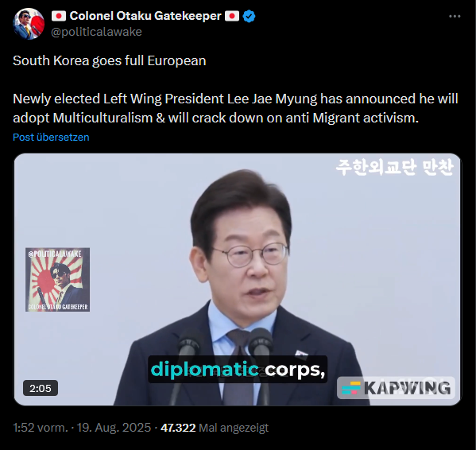
Task: Click the Colonel Otaku Gatekeeper display name
Action: coord(145,16)
